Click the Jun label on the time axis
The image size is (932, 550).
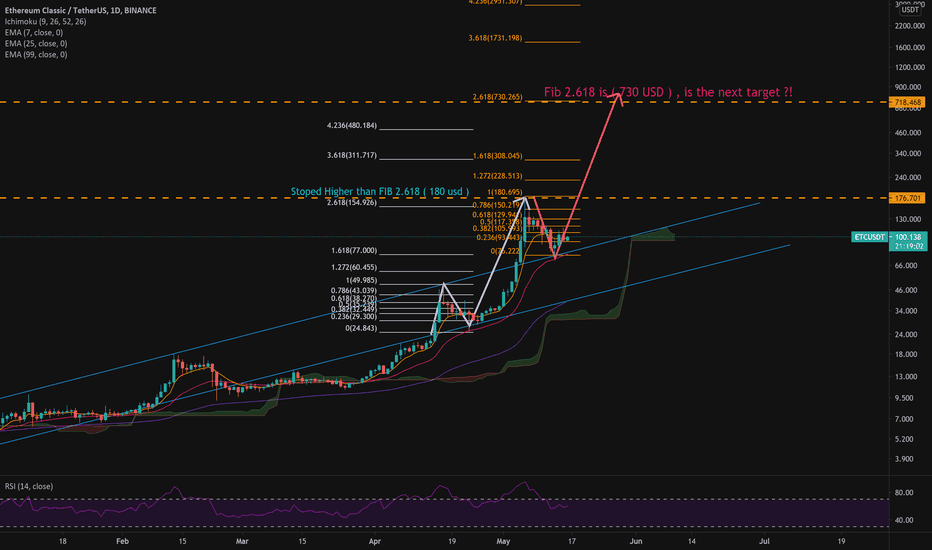636,541
